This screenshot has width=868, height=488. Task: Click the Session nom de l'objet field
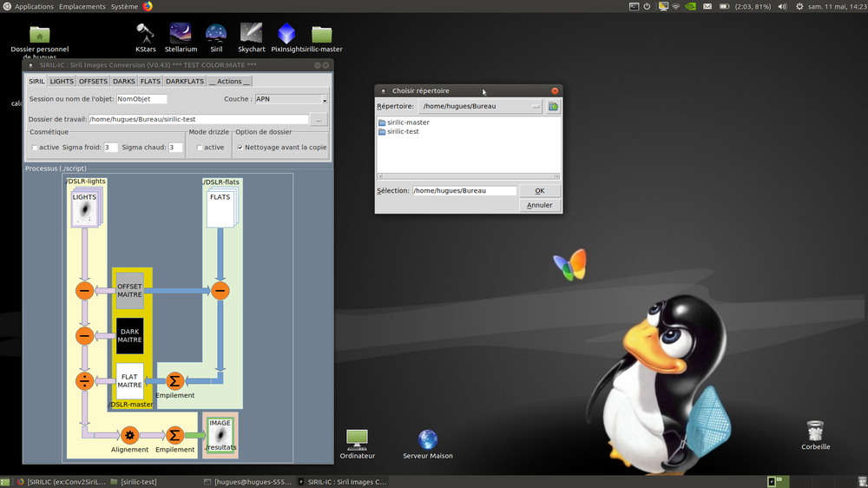tap(141, 99)
